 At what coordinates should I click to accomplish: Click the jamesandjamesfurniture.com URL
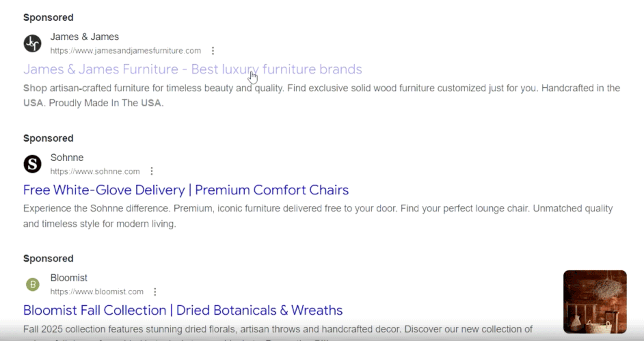click(x=125, y=50)
